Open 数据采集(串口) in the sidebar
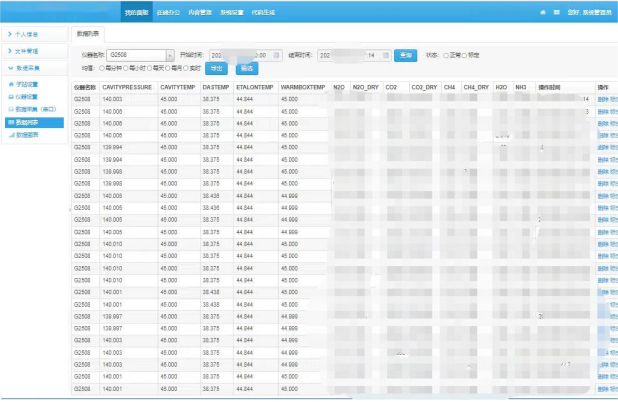 (x=34, y=109)
